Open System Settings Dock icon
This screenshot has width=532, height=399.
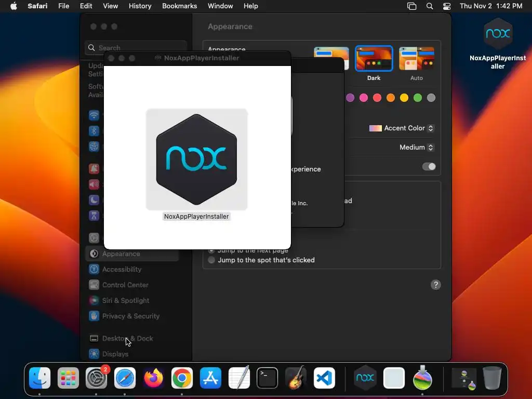click(96, 378)
